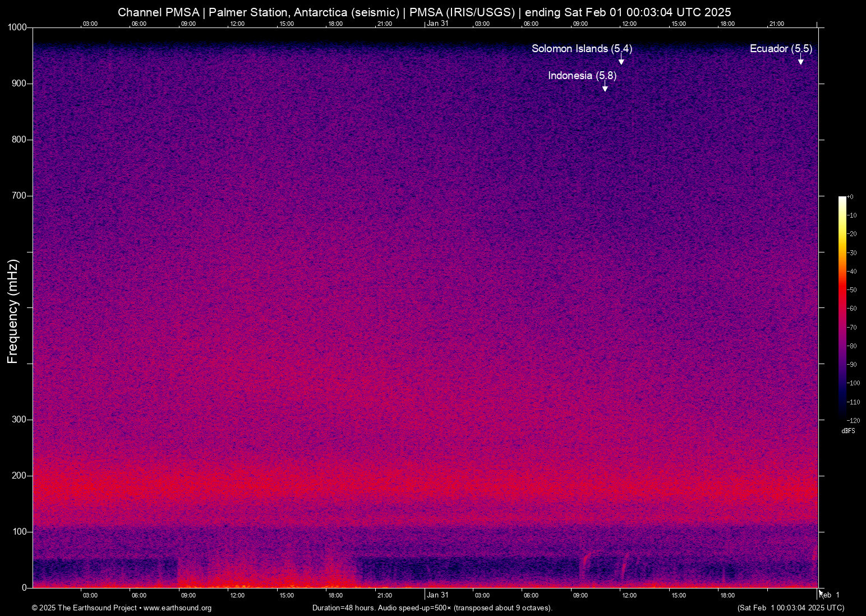
Task: Click the 200 frequency tick label
Action: point(19,476)
